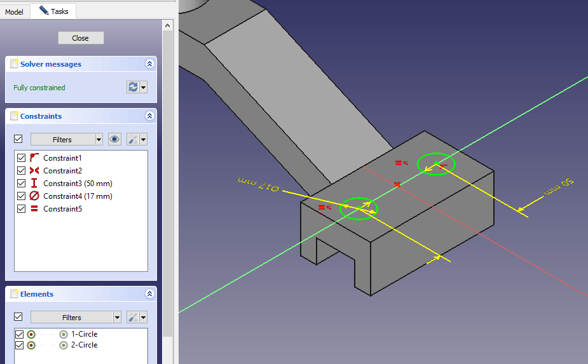The width and height of the screenshot is (588, 364).
Task: Click the Constraint5 equality icon
Action: point(34,209)
